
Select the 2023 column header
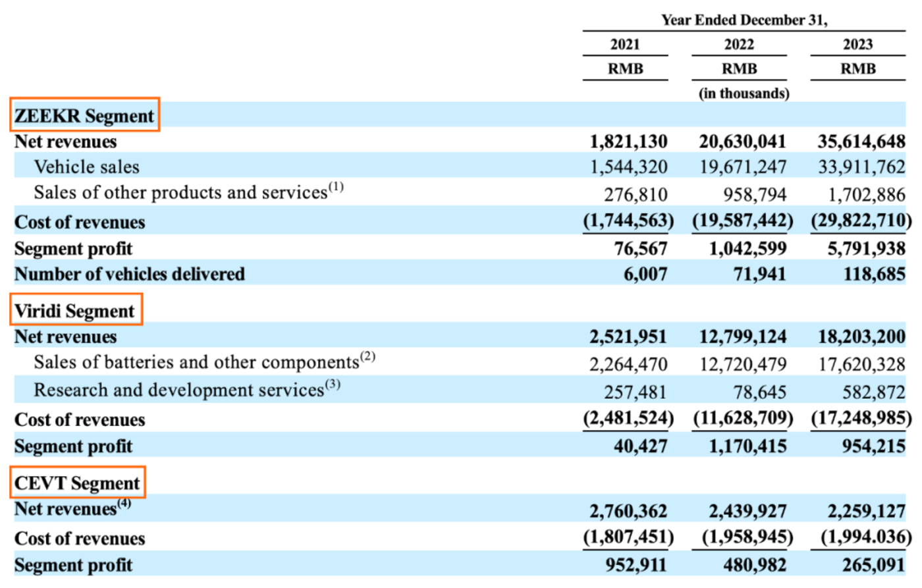coord(857,44)
